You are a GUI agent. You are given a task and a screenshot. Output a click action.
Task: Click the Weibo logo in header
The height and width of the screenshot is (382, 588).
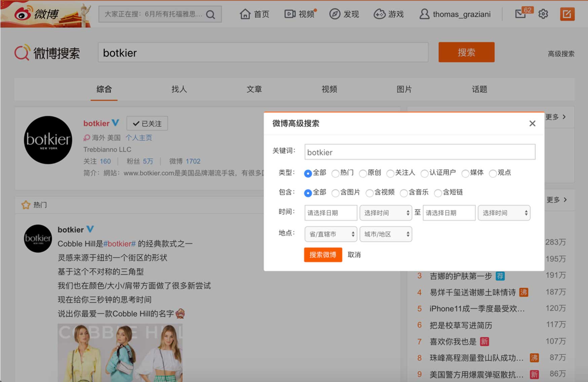pyautogui.click(x=36, y=14)
